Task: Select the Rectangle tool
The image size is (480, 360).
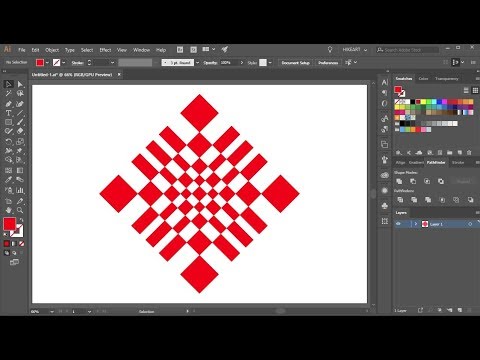Action: (x=9, y=122)
